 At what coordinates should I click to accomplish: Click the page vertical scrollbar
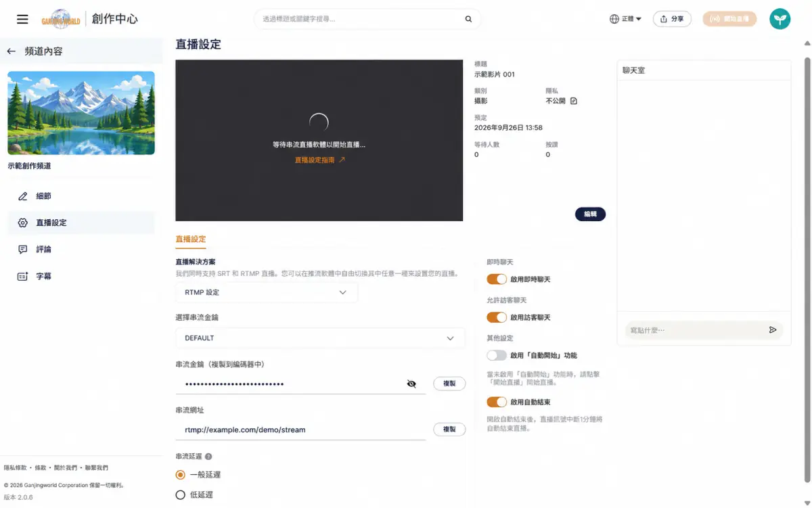(808, 271)
